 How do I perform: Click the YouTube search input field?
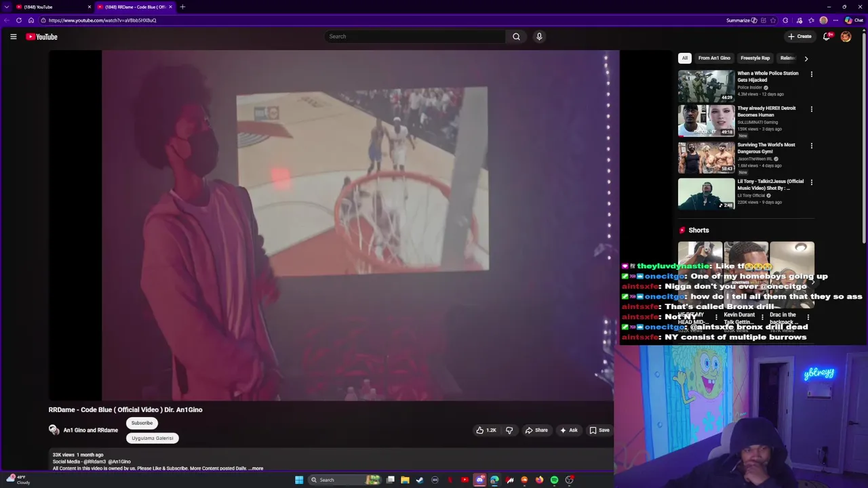[x=415, y=37]
